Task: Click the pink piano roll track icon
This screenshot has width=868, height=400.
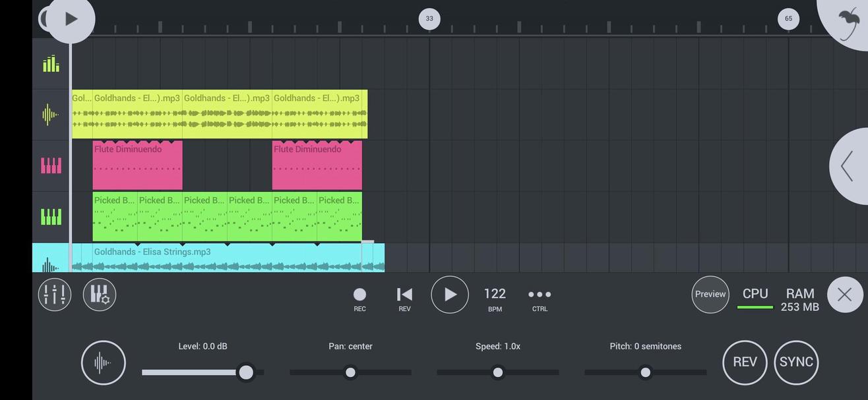Action: point(50,164)
